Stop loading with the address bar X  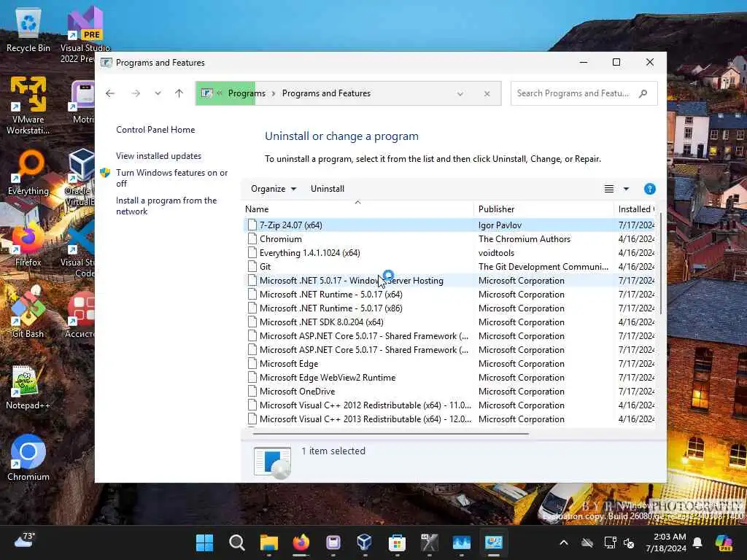click(x=487, y=93)
